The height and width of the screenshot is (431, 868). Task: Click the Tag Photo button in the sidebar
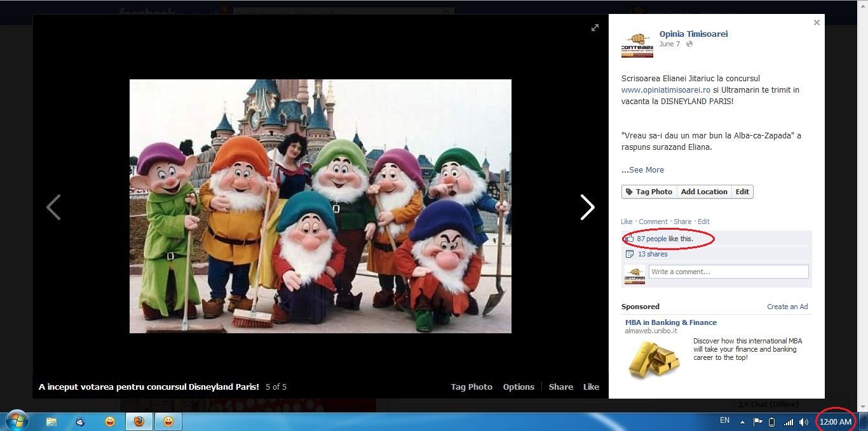point(649,192)
